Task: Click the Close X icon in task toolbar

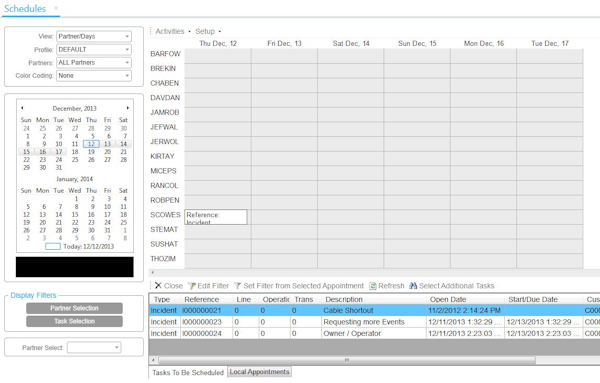Action: coord(158,285)
